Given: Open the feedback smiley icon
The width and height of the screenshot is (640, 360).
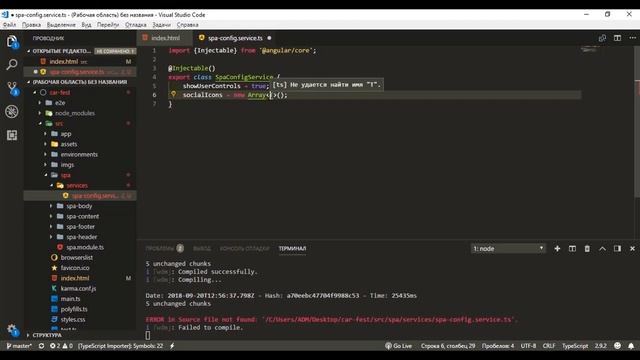Looking at the screenshot, I should click(617, 346).
